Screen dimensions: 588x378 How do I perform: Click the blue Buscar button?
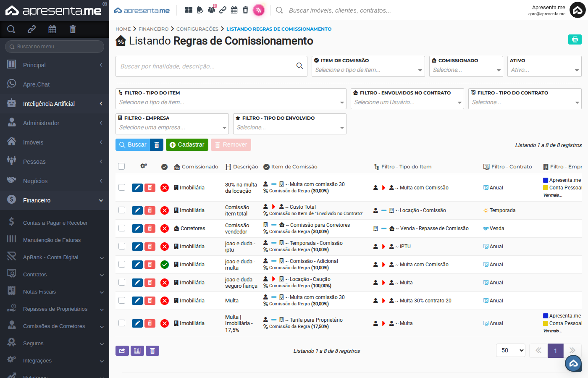click(x=133, y=144)
